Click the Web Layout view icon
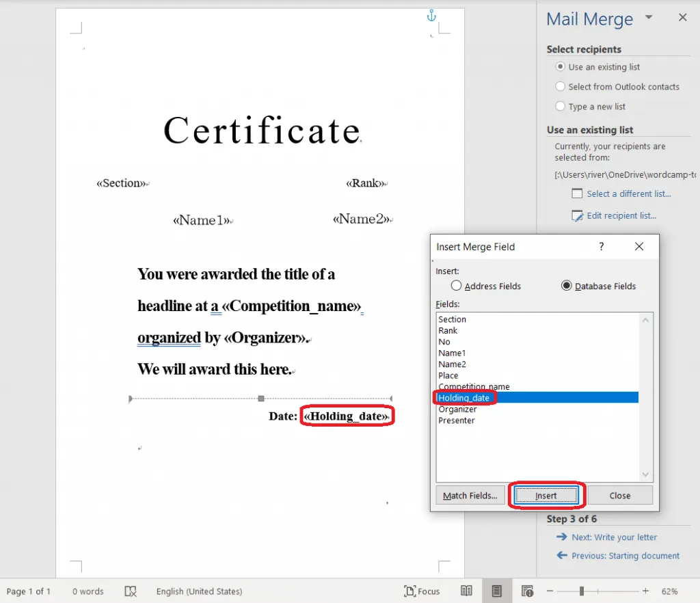Viewport: 700px width, 603px height. pos(527,591)
